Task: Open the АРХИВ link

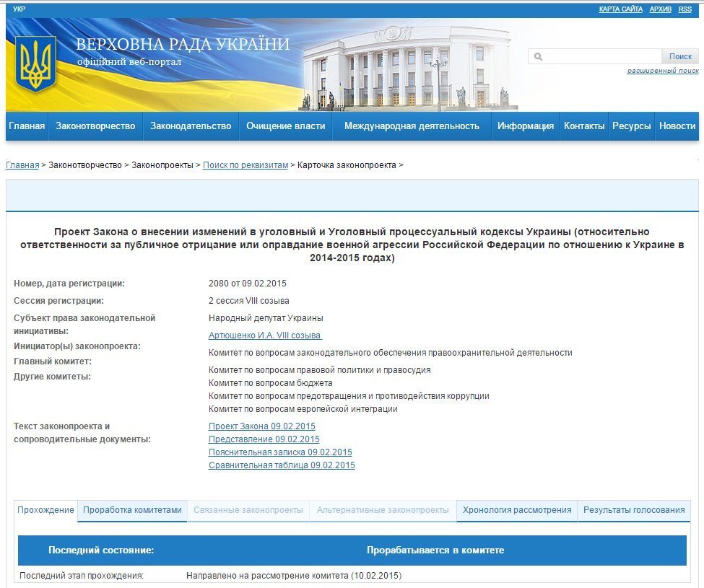Action: tap(661, 9)
